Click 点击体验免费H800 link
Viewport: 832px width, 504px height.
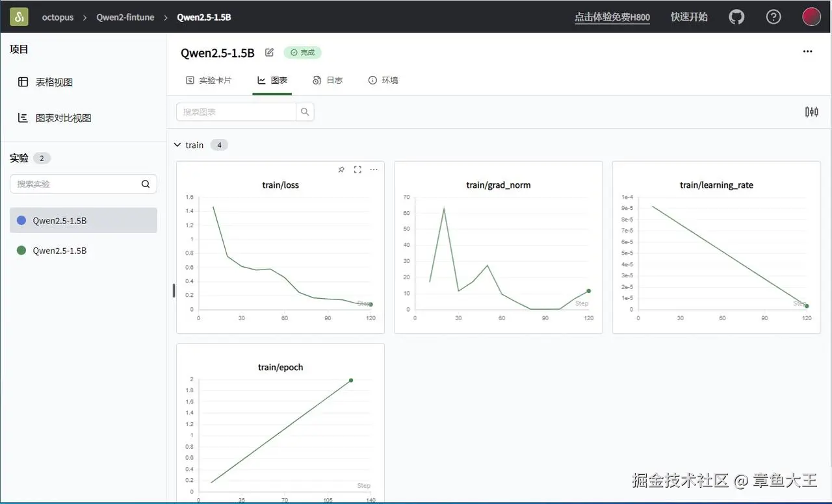(x=612, y=18)
